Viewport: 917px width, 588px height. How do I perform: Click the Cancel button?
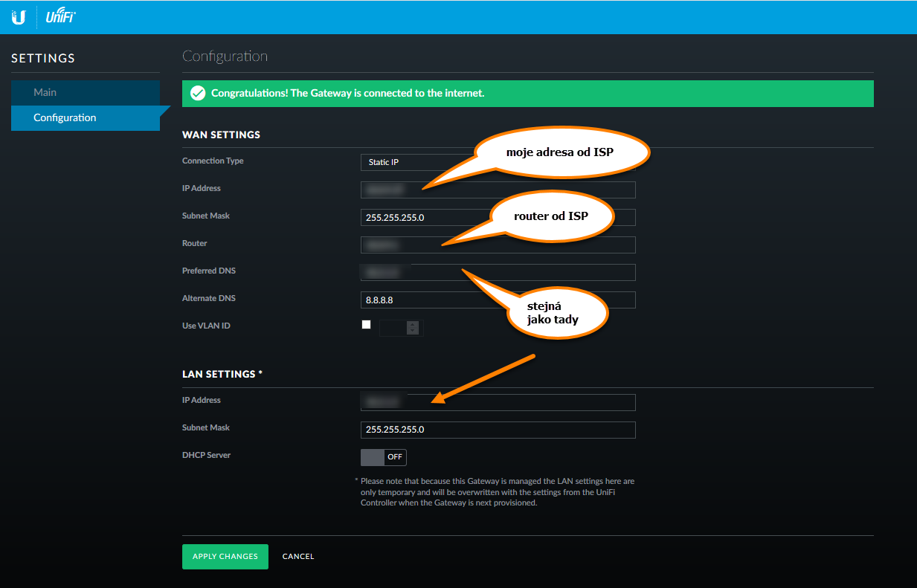coord(298,556)
